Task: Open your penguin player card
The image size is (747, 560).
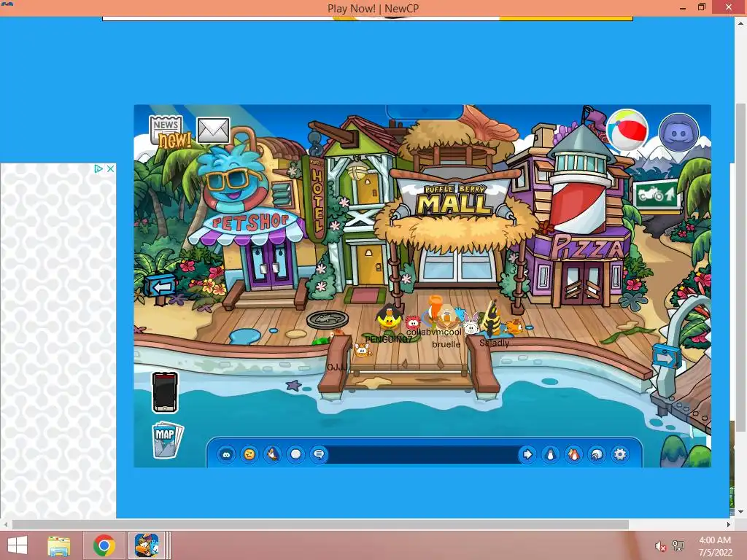Action: tap(551, 455)
